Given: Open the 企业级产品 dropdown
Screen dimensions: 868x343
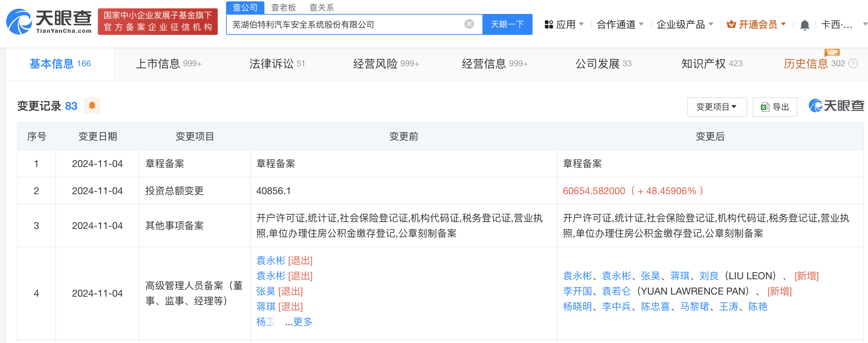Looking at the screenshot, I should coord(685,24).
